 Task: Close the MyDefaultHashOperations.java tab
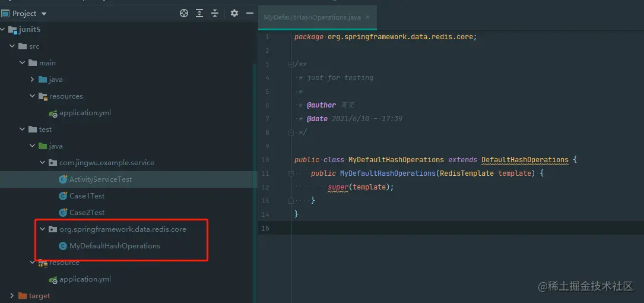[x=367, y=17]
